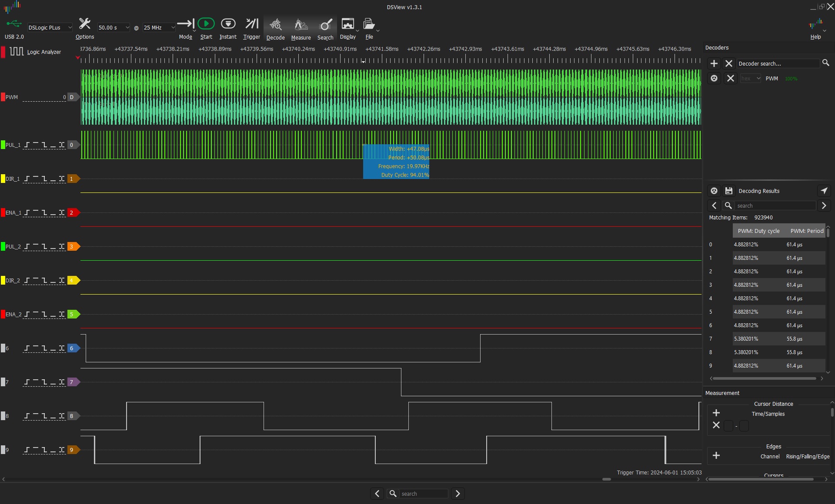Toggle the Decode panel icon
This screenshot has height=504, width=835.
tap(275, 24)
